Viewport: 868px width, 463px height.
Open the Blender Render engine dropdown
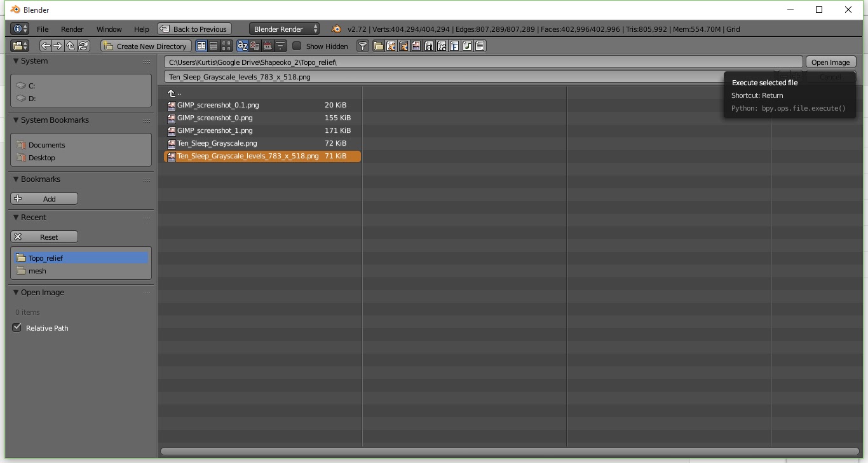click(285, 29)
